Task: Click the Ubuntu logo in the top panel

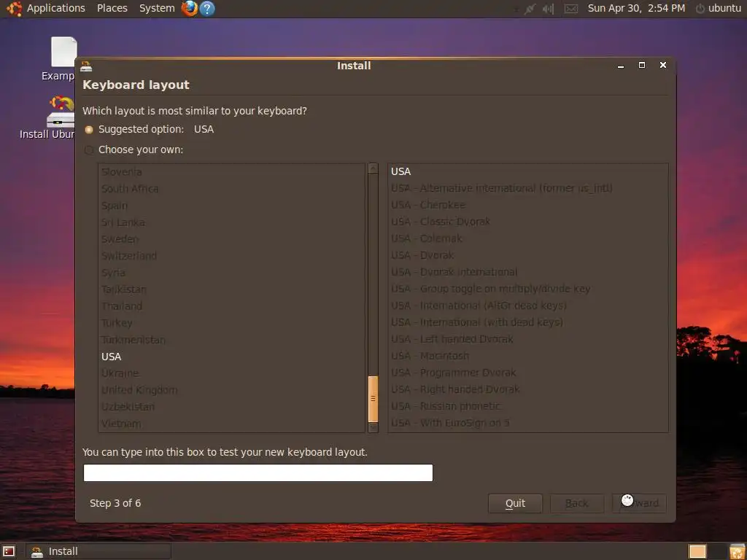Action: [x=15, y=8]
